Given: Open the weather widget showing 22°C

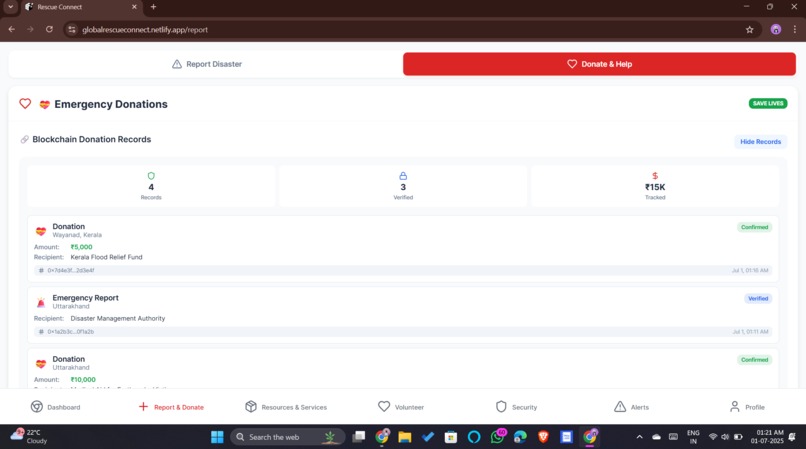Looking at the screenshot, I should [29, 436].
